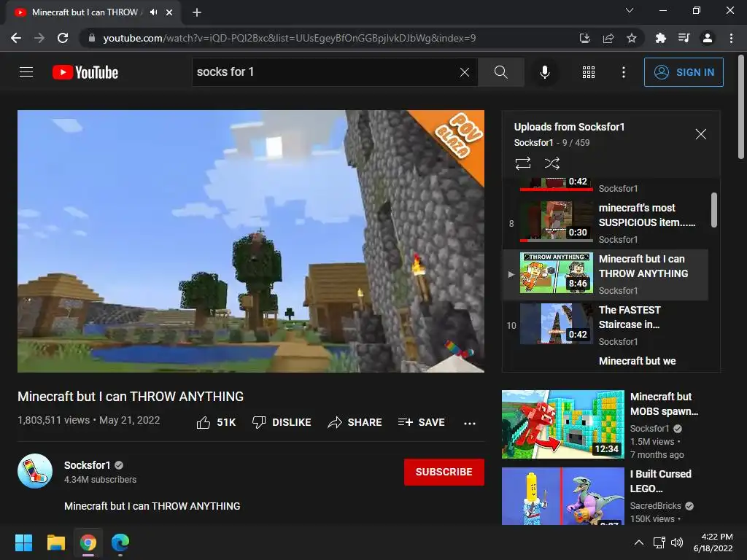Open more actions ellipsis under video
The height and width of the screenshot is (560, 747).
pos(470,423)
